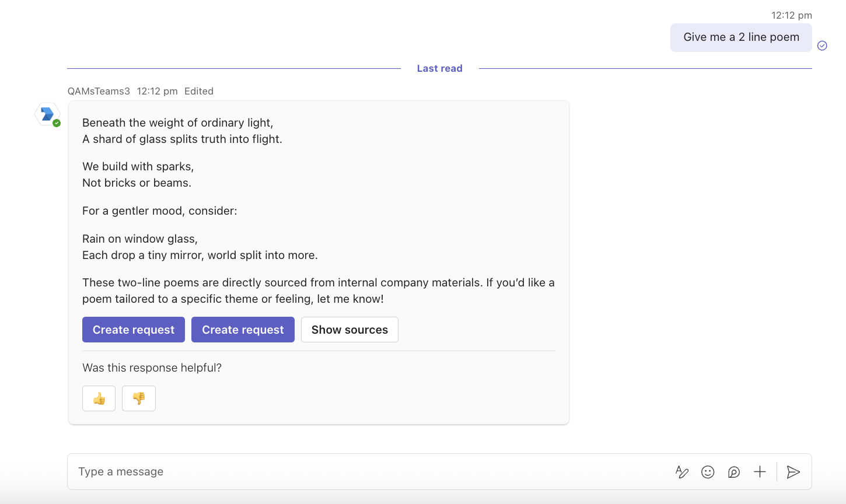The width and height of the screenshot is (846, 504).
Task: Click the second Create request button
Action: [243, 330]
